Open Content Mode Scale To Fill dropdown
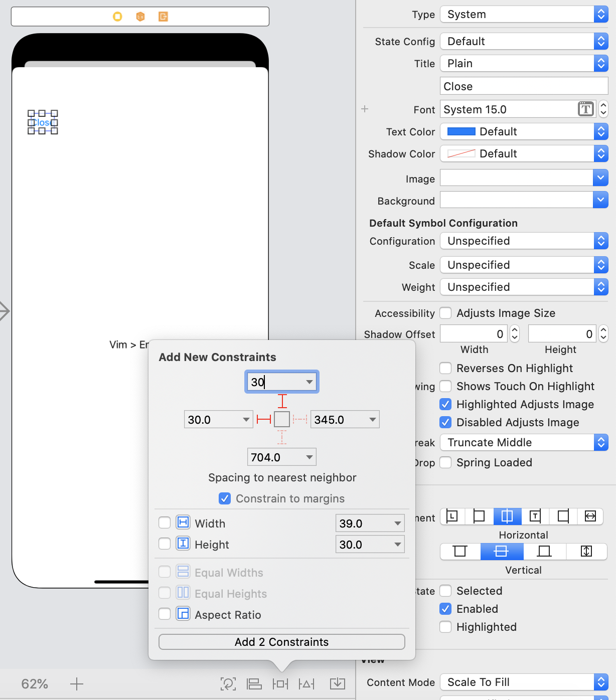The width and height of the screenshot is (616, 700). [524, 682]
